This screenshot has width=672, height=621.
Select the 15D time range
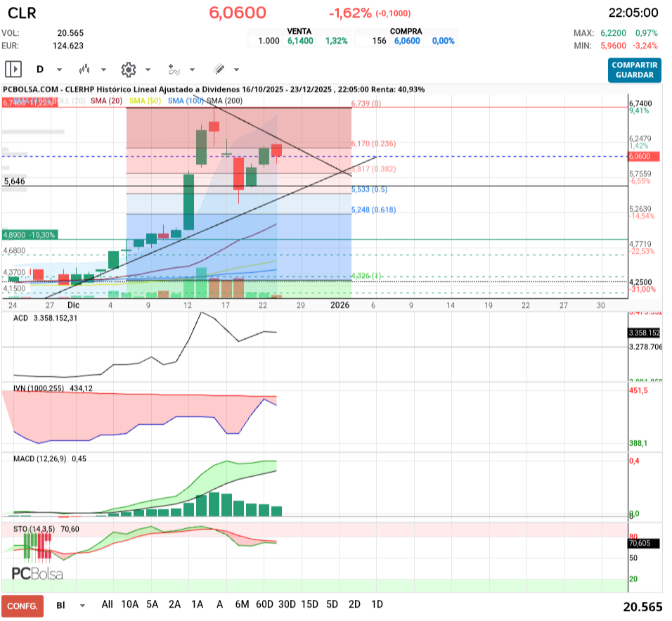[x=309, y=604]
